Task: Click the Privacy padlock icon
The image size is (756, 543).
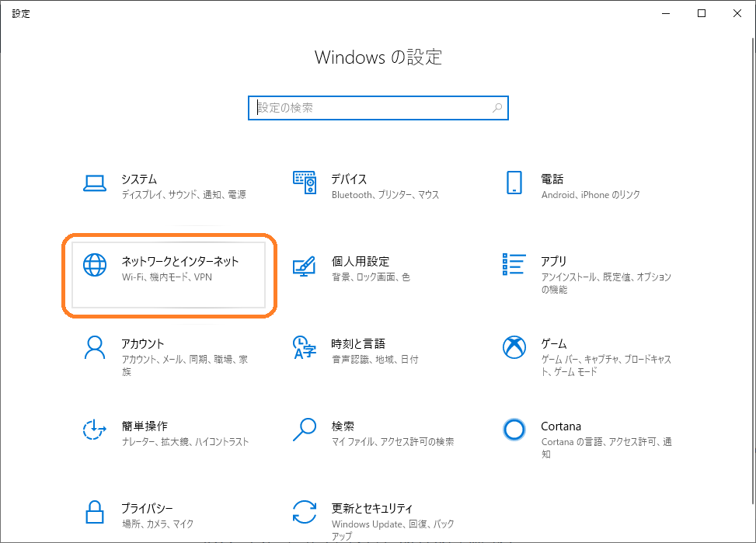Action: point(95,512)
